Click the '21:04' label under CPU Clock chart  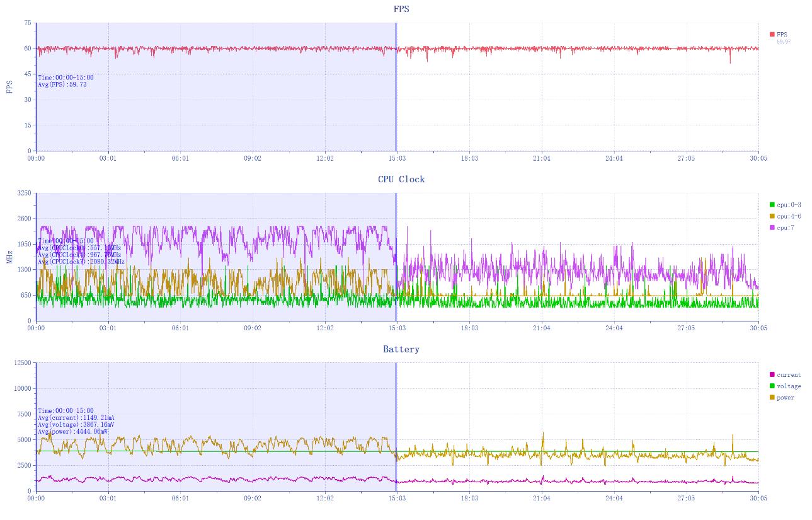click(542, 328)
